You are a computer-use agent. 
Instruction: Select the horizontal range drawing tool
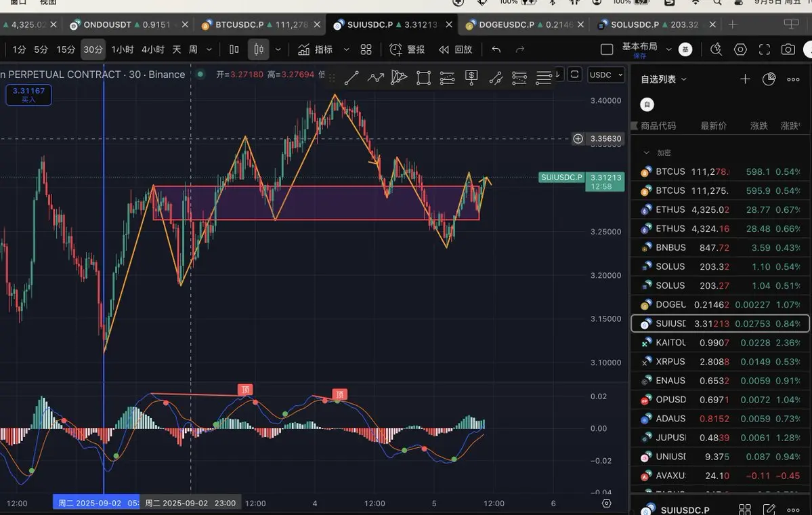click(x=447, y=78)
